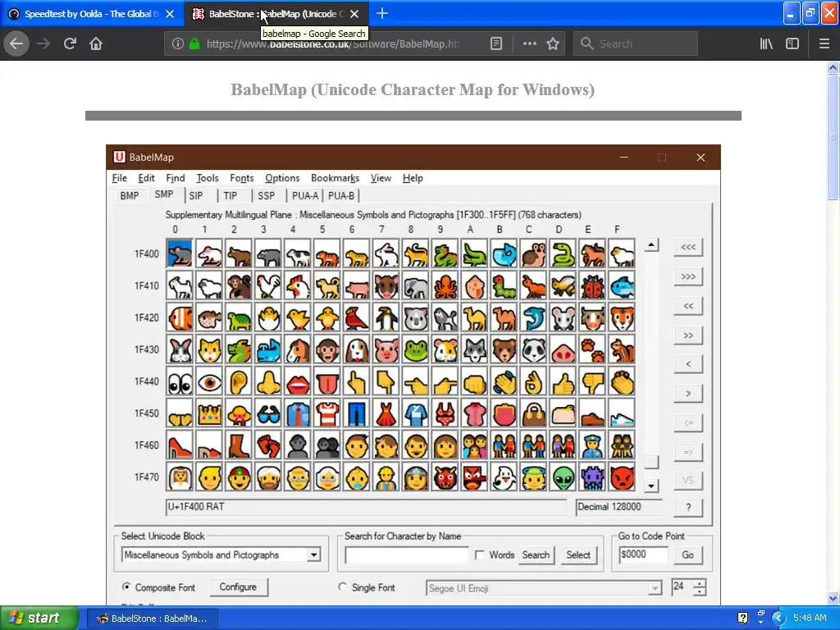Viewport: 840px width, 630px height.
Task: Toggle Reader View icon in address bar
Action: pyautogui.click(x=496, y=43)
